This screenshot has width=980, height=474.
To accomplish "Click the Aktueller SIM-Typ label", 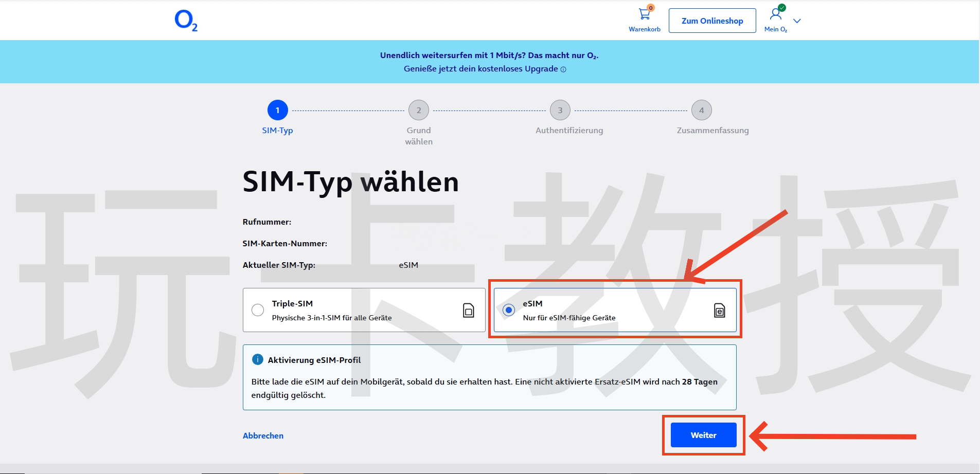I will (279, 265).
